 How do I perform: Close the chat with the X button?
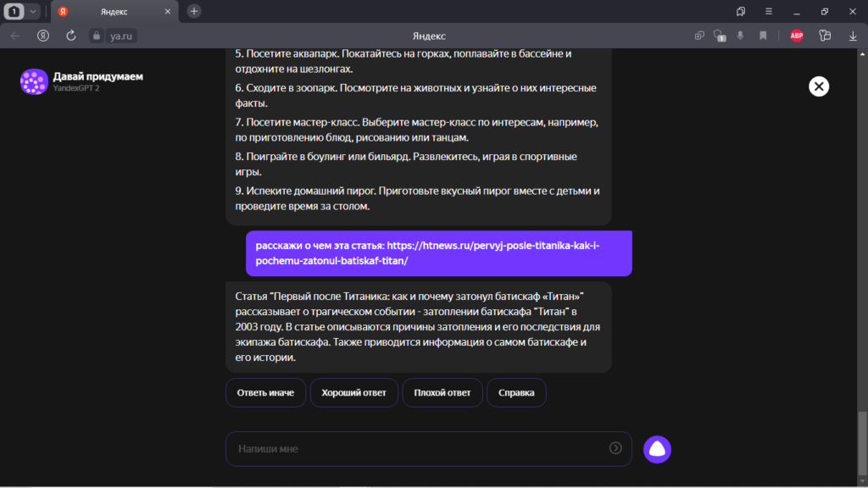[x=819, y=86]
